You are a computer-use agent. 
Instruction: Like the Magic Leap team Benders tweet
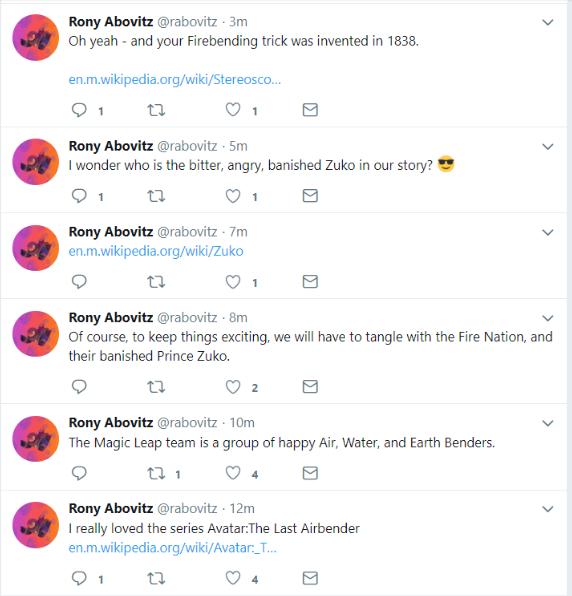(x=233, y=474)
